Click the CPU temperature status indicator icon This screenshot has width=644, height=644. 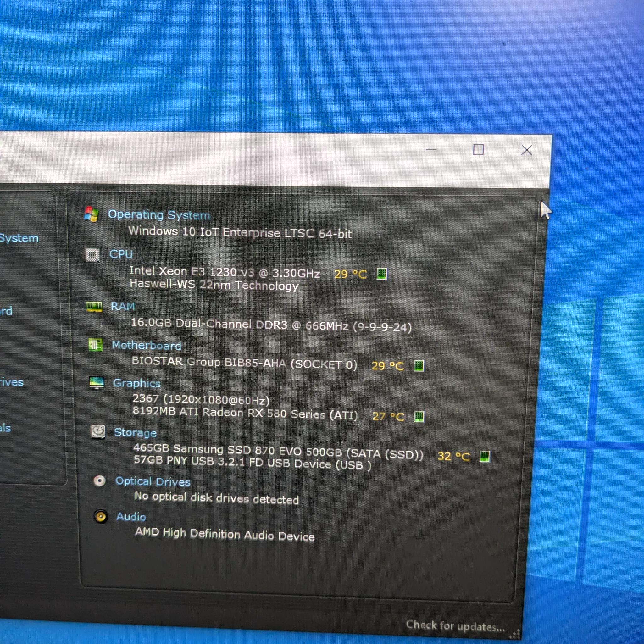point(382,274)
